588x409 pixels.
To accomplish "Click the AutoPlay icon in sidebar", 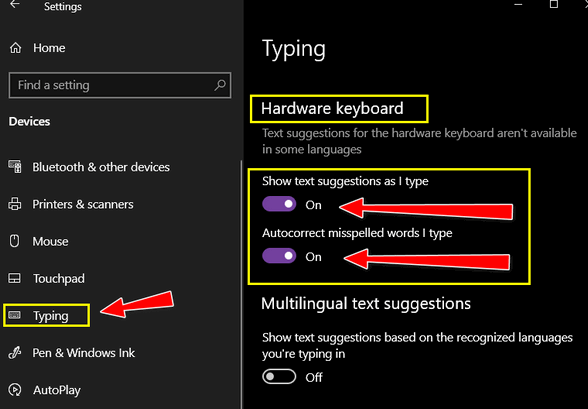I will pos(15,390).
